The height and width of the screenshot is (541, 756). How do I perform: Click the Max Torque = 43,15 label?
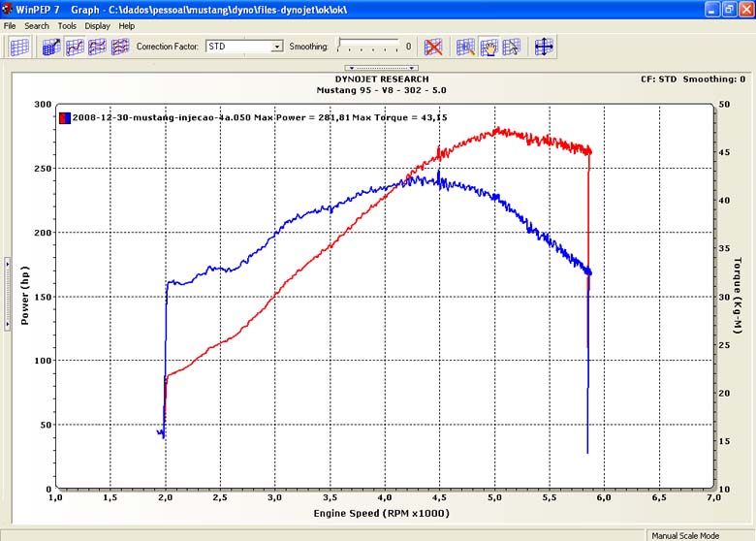[399, 117]
